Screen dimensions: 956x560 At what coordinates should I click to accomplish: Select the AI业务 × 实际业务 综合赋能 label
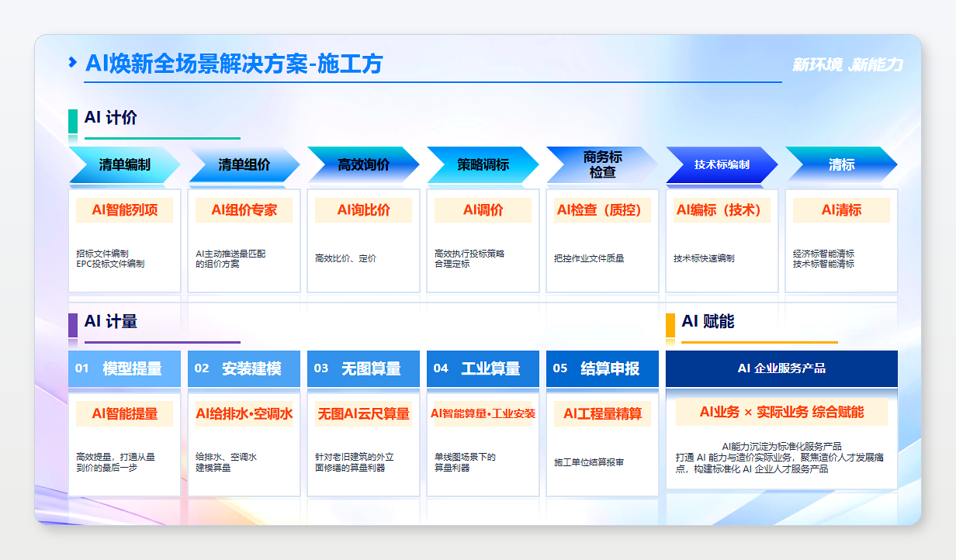tap(782, 413)
